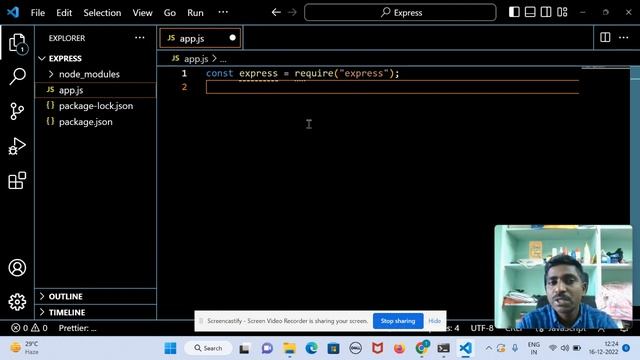640x360 pixels.
Task: Open the Edit menu
Action: click(64, 13)
